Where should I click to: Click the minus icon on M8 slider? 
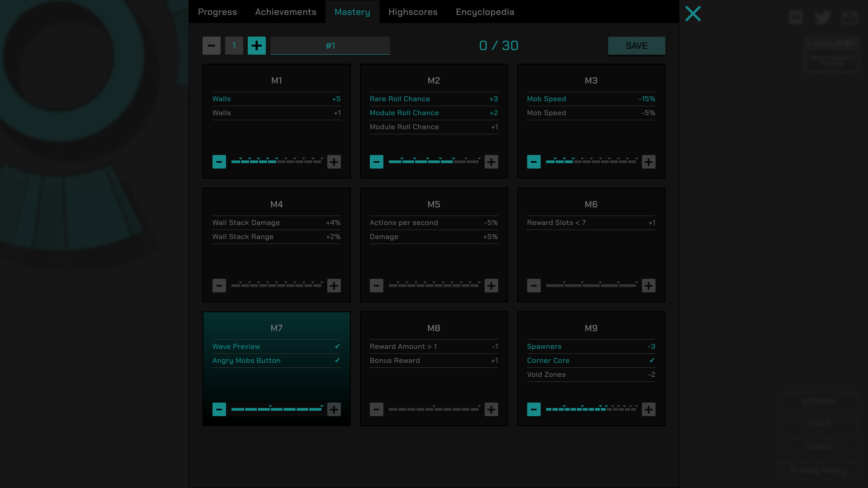pos(377,409)
